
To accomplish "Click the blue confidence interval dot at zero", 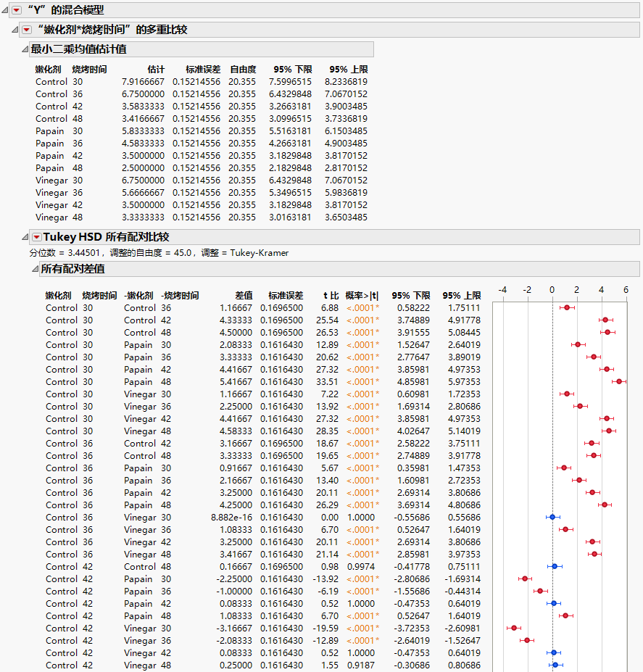I will 553,517.
